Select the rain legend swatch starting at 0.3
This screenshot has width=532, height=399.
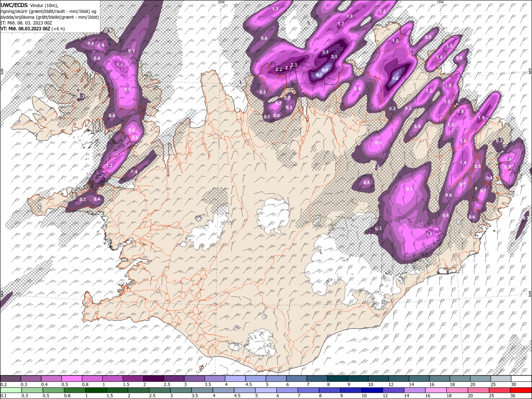point(32,390)
